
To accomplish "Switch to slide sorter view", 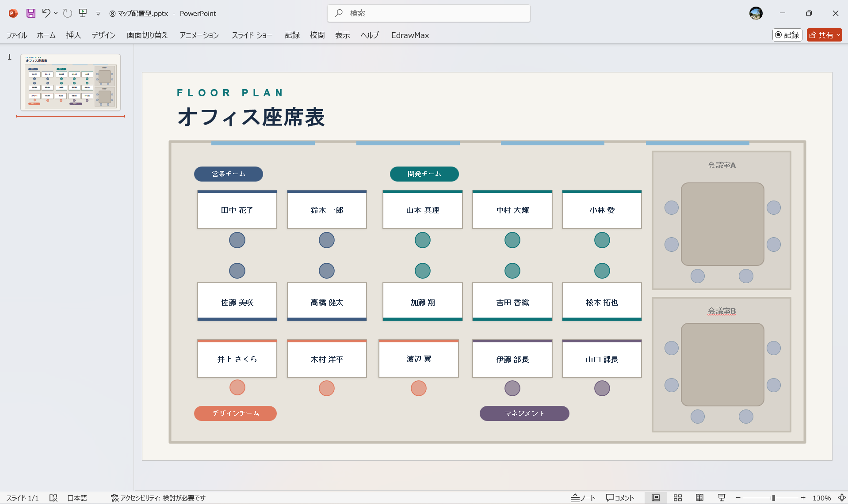I will point(678,497).
